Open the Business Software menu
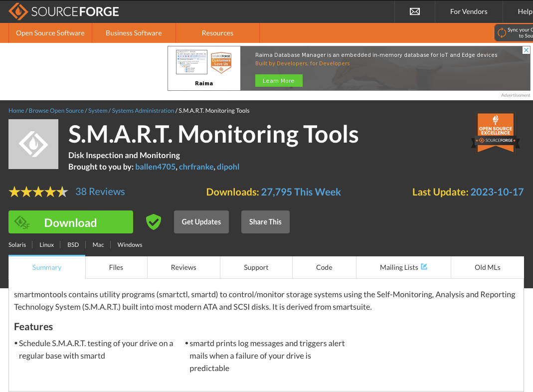Viewport: 533px width, 392px height. [134, 33]
